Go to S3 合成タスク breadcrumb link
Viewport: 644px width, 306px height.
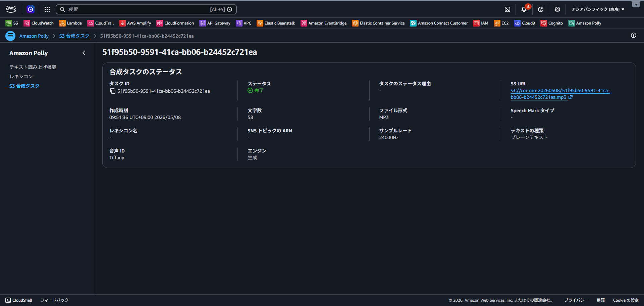coord(74,36)
